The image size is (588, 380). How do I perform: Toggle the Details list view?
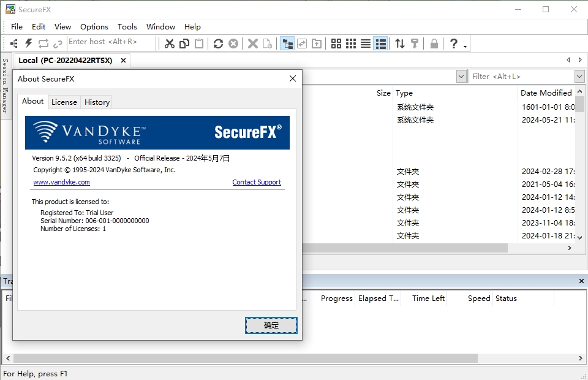pyautogui.click(x=380, y=43)
